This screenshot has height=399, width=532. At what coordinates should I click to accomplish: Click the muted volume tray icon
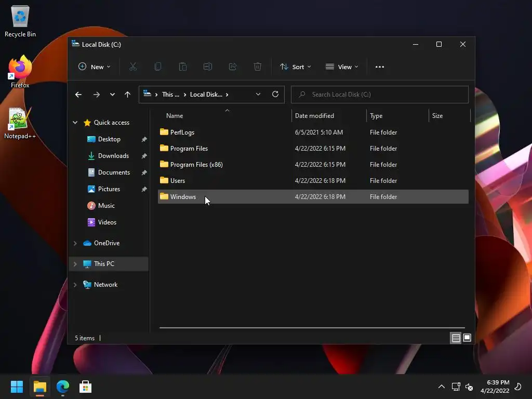click(x=469, y=387)
